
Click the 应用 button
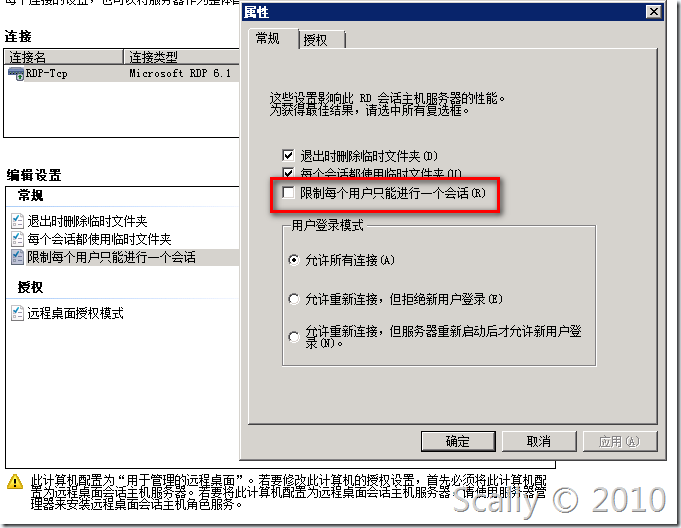point(620,442)
